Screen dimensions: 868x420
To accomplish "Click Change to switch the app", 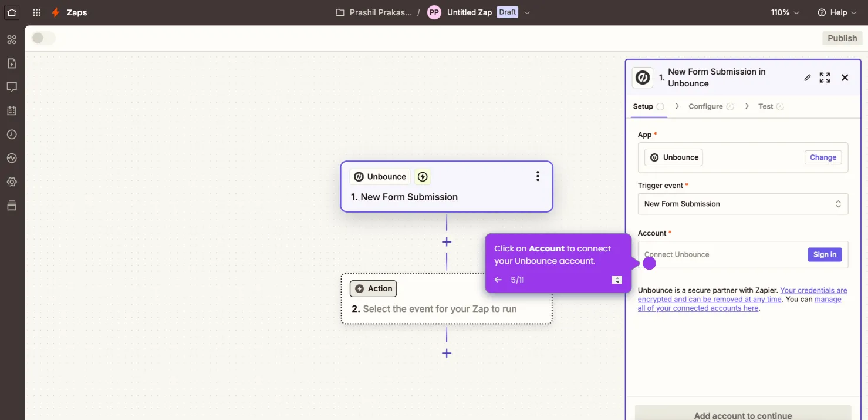I will pyautogui.click(x=823, y=157).
